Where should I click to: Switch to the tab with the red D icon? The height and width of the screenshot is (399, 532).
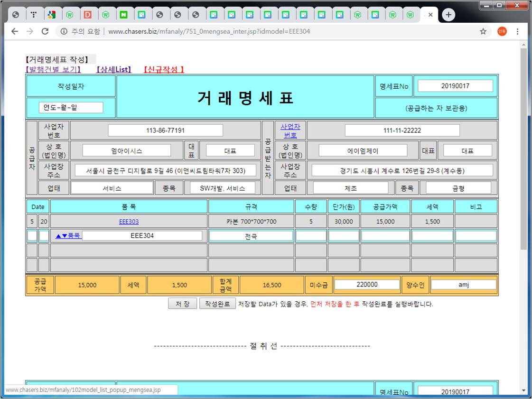(87, 15)
